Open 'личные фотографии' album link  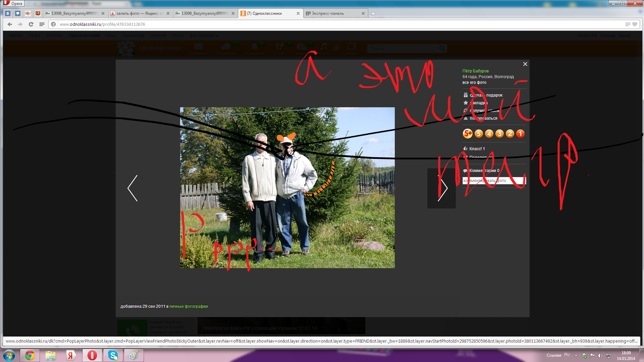pos(189,306)
